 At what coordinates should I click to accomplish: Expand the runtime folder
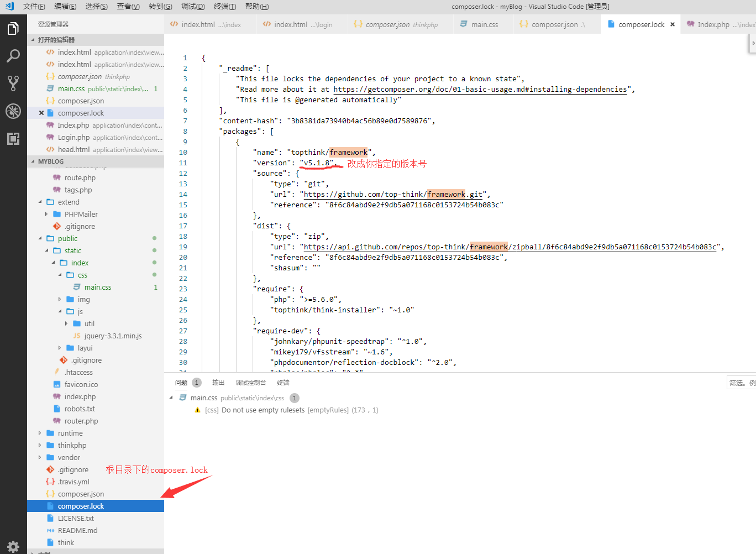tap(40, 433)
